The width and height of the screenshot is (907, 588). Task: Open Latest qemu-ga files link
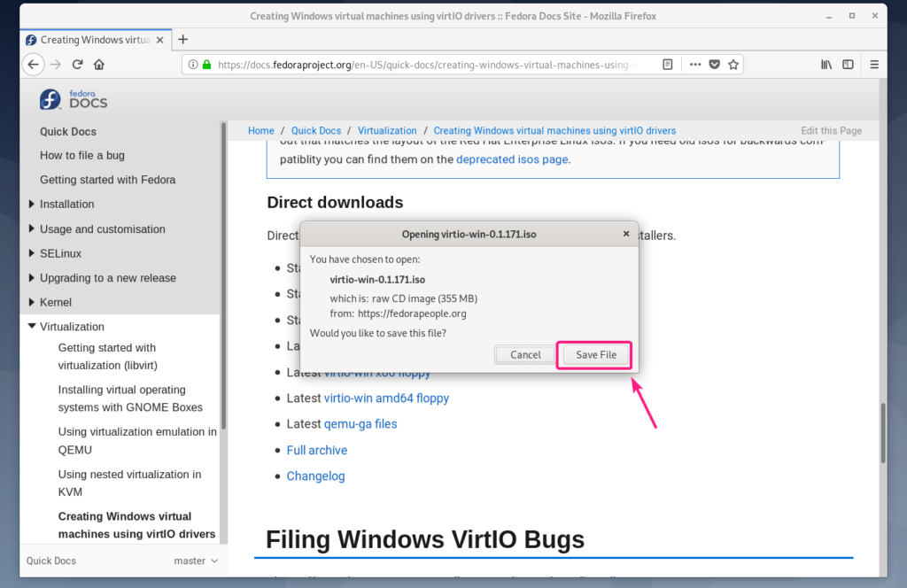pyautogui.click(x=360, y=424)
